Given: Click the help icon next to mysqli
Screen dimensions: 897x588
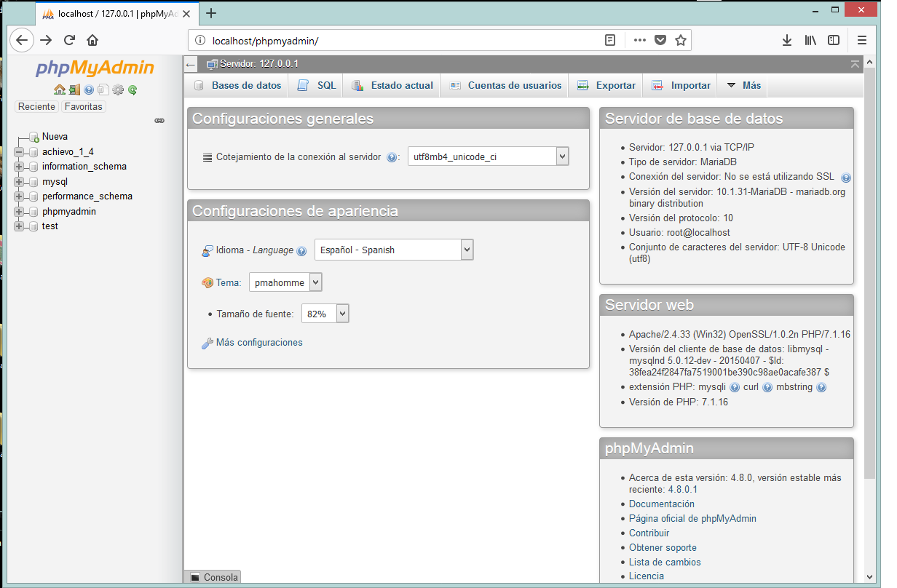Looking at the screenshot, I should pyautogui.click(x=735, y=388).
